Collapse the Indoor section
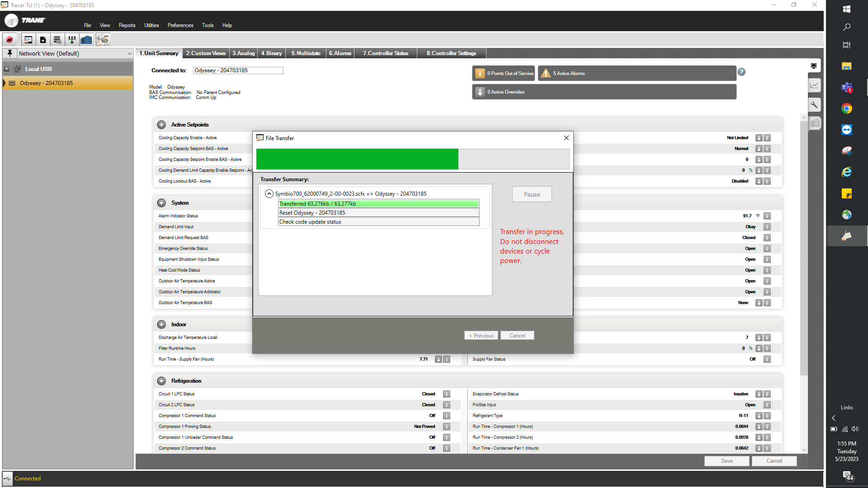868x488 pixels. (161, 324)
